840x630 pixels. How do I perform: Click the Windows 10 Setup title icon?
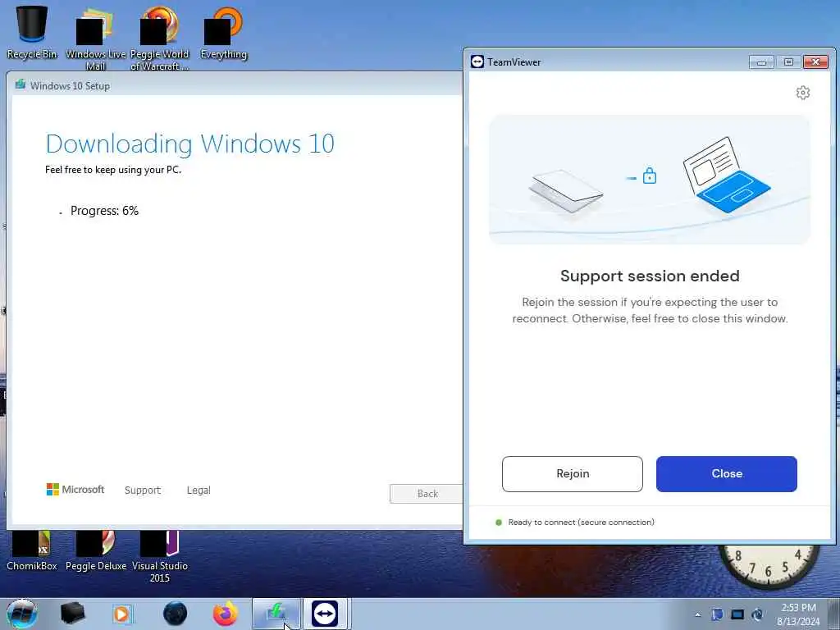tap(21, 84)
